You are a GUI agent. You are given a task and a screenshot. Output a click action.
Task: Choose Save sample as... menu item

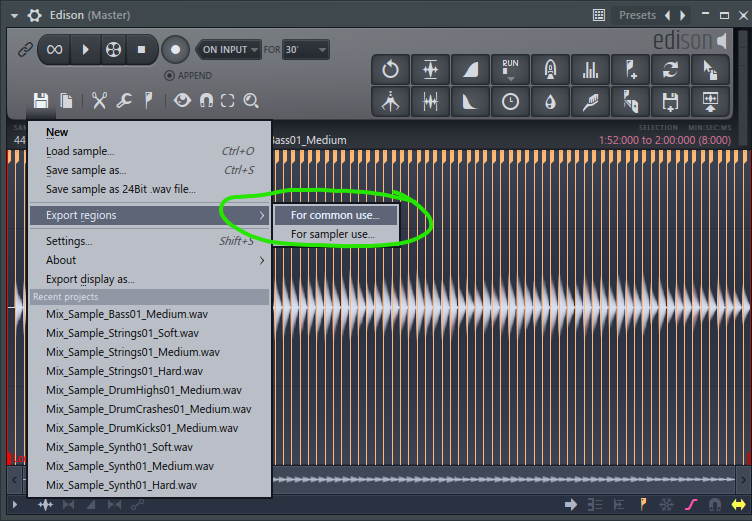pyautogui.click(x=150, y=170)
